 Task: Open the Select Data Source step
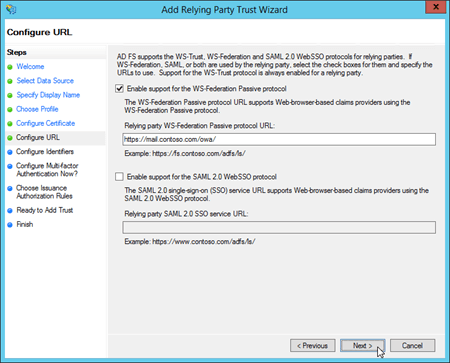coord(45,81)
